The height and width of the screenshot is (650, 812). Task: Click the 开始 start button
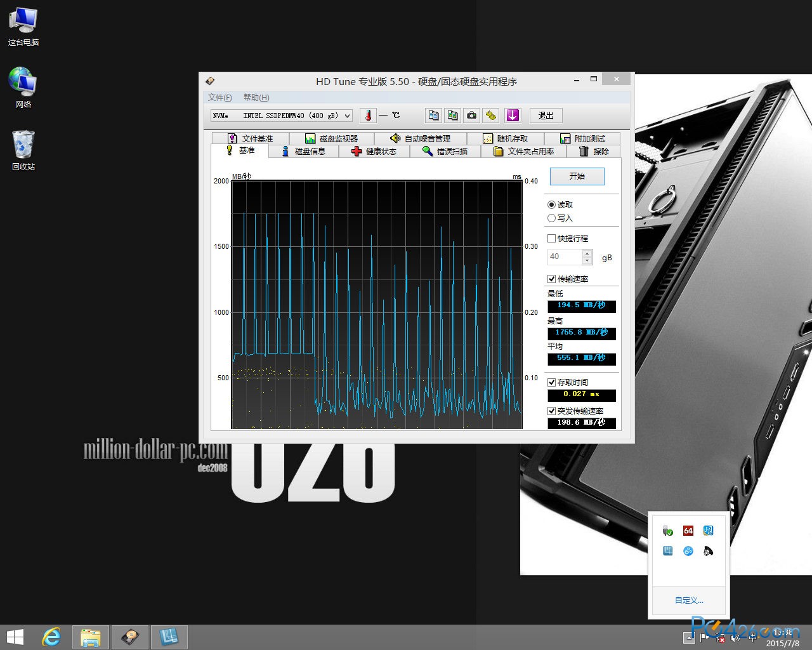pyautogui.click(x=577, y=176)
